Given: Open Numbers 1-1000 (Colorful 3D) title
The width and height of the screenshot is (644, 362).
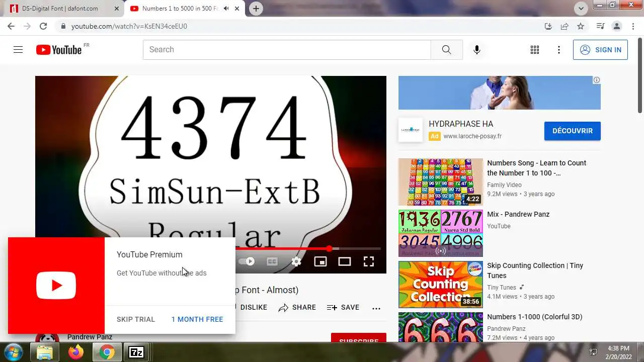Looking at the screenshot, I should tap(534, 317).
